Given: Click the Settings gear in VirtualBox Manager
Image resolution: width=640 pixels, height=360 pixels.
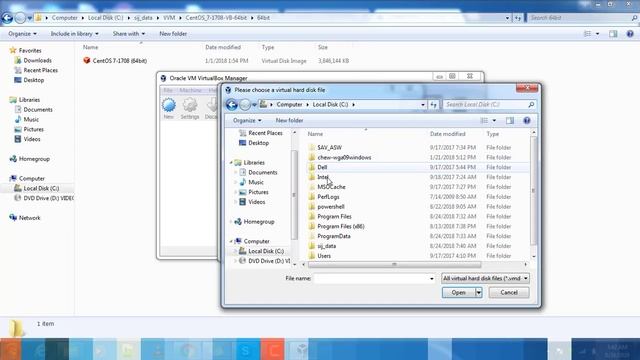Looking at the screenshot, I should click(x=189, y=105).
